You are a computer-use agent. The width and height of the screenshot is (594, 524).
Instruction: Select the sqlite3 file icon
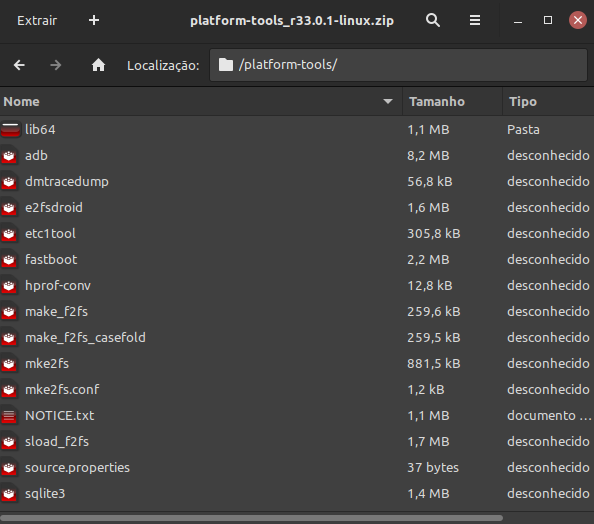[x=9, y=494]
